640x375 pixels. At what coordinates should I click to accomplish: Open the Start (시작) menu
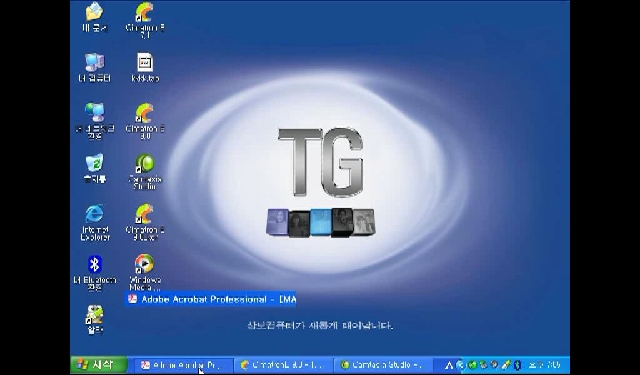[x=99, y=364]
